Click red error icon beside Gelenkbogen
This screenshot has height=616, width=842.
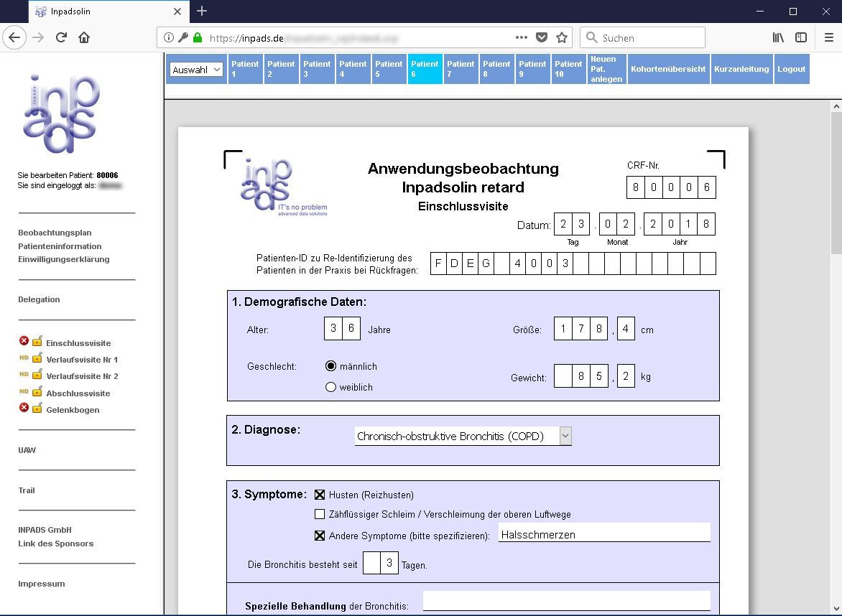[24, 408]
